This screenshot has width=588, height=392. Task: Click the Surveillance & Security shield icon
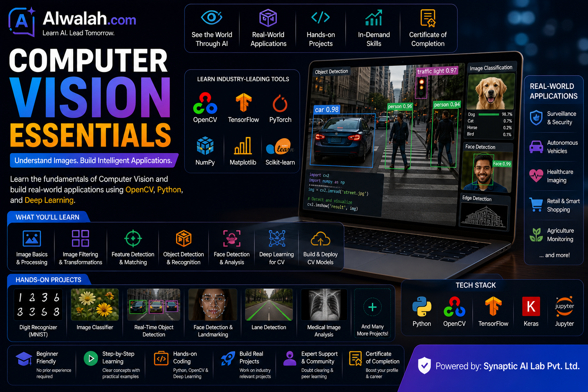[x=536, y=118]
